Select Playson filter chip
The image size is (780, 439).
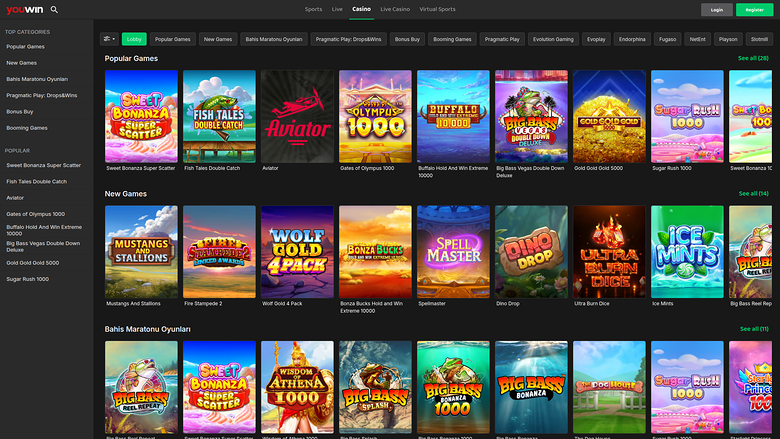(728, 39)
